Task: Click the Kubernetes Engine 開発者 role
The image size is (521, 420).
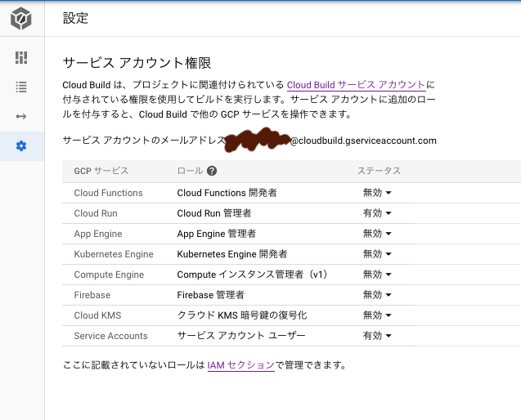Action: point(232,254)
